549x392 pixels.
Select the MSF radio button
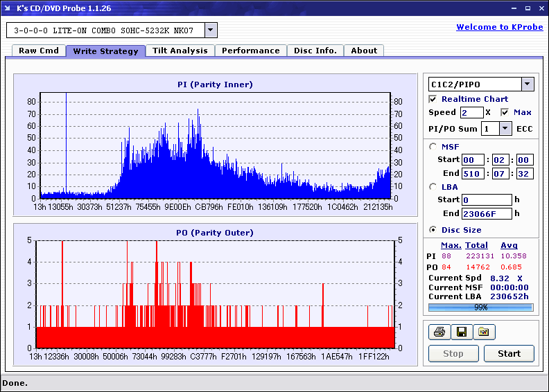pyautogui.click(x=433, y=146)
